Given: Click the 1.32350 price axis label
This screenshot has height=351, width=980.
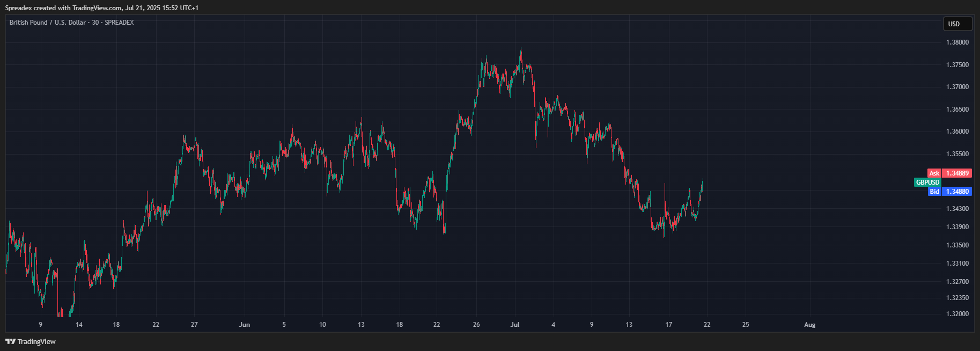Looking at the screenshot, I should point(957,298).
